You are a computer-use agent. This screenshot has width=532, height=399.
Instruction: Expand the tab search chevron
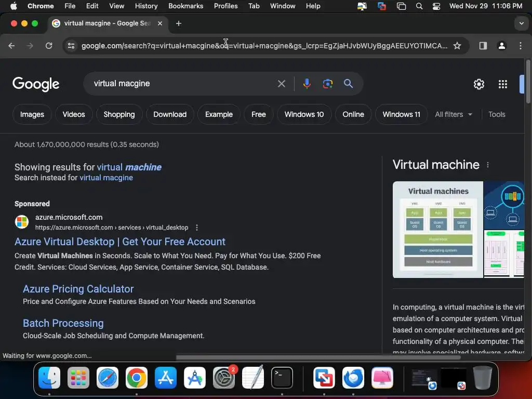tap(521, 23)
